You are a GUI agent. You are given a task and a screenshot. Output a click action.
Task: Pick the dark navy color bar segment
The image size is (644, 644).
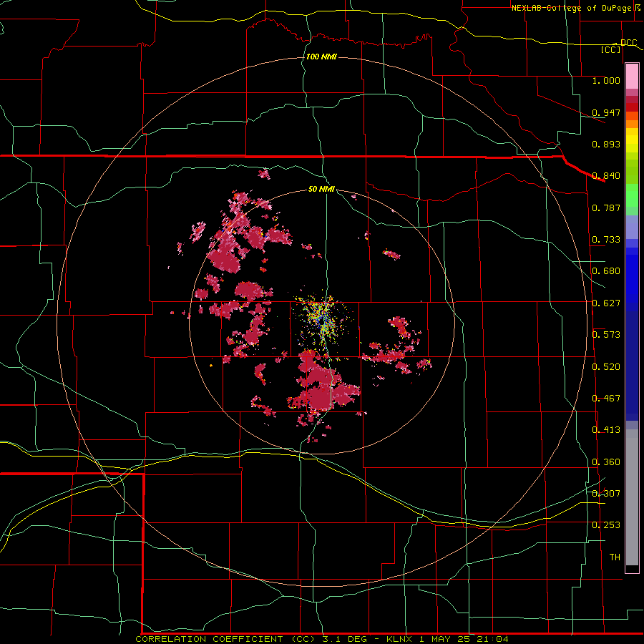(632, 366)
